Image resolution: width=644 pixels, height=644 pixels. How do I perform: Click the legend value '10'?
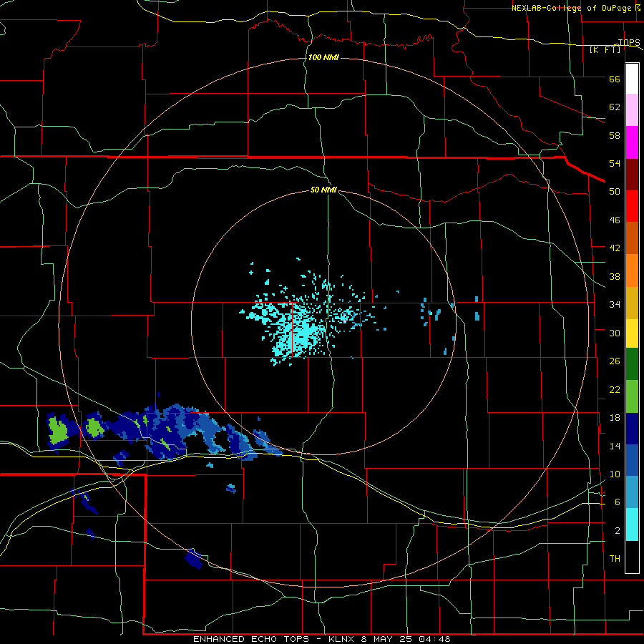pos(615,474)
